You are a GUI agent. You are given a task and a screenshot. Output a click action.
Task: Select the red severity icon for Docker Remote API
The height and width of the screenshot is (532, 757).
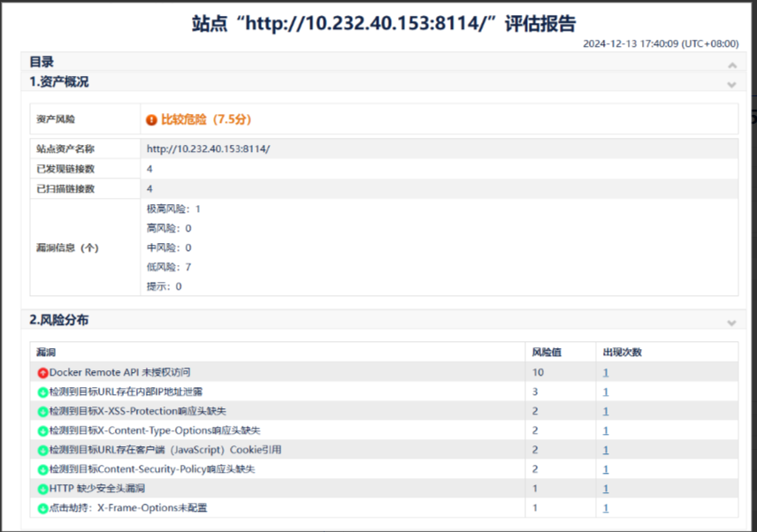[42, 372]
